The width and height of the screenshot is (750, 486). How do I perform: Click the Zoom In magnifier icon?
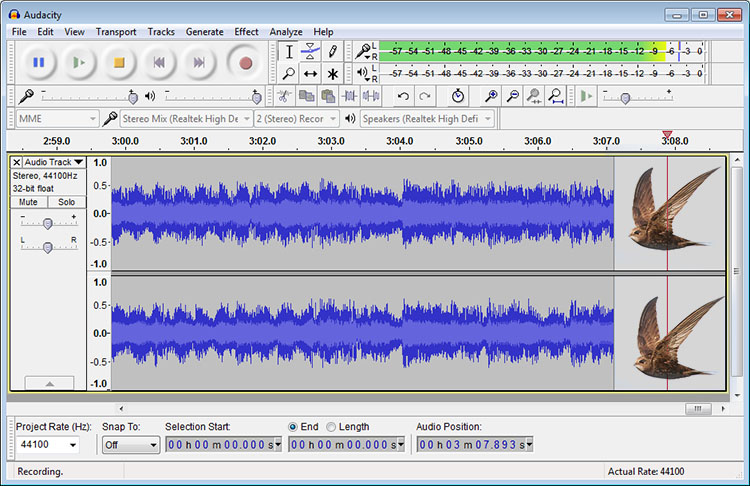coord(490,97)
